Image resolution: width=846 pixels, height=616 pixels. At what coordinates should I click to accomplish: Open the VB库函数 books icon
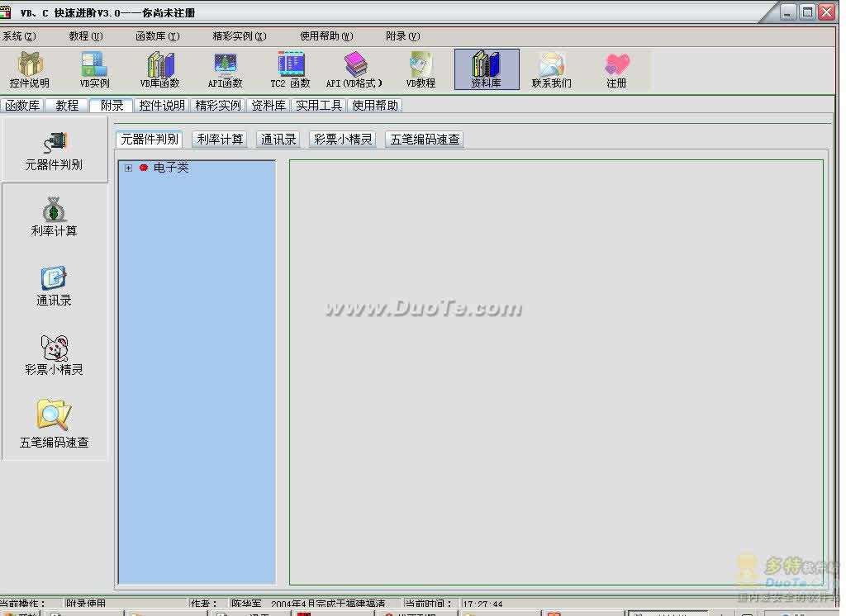(x=159, y=65)
